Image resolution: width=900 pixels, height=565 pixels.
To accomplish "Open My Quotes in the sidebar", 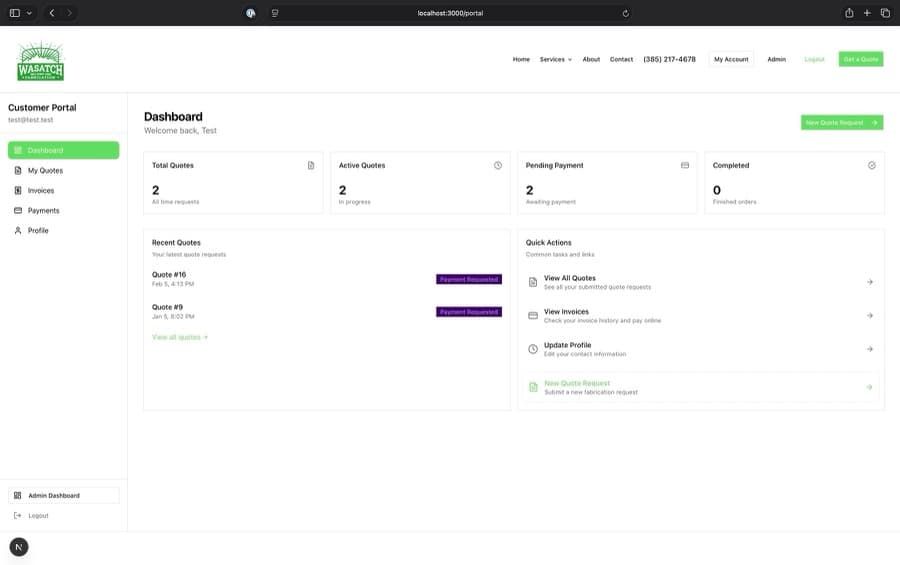I will (64, 171).
